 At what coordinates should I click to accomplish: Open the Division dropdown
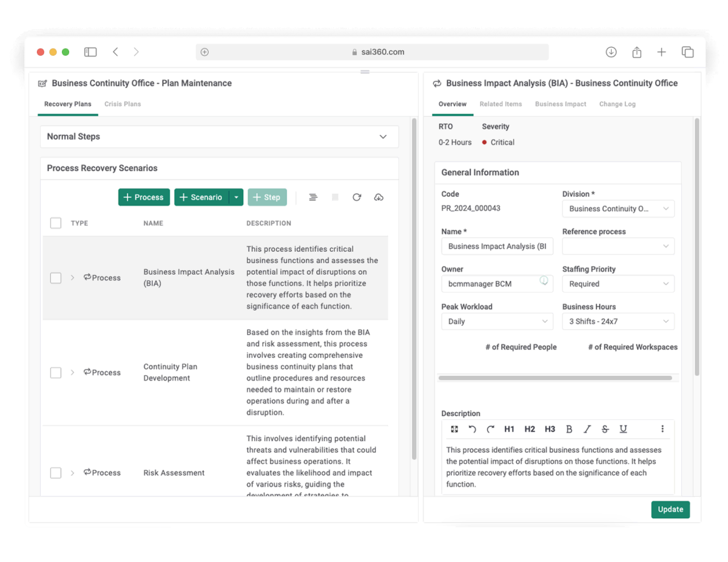[618, 209]
